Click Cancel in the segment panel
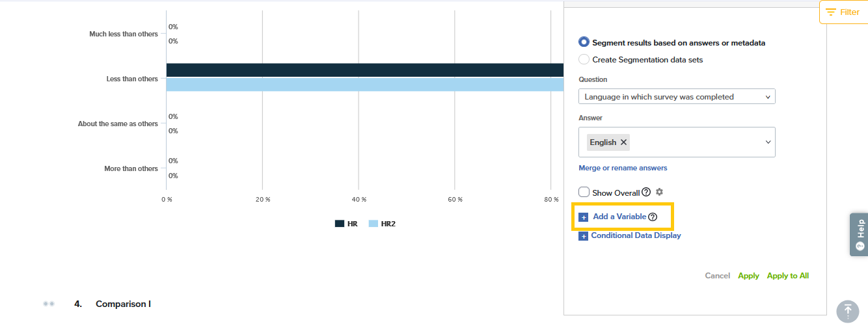 (x=717, y=276)
